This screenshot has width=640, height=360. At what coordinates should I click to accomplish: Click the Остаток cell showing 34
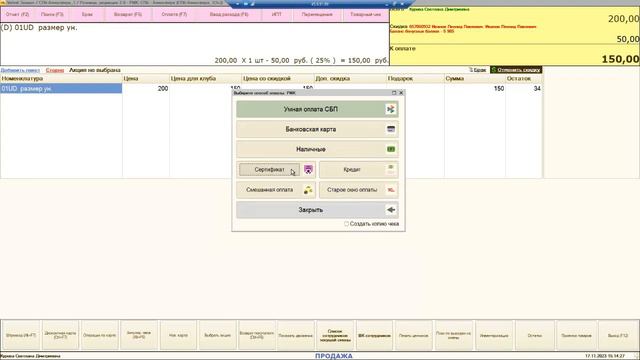(x=524, y=89)
